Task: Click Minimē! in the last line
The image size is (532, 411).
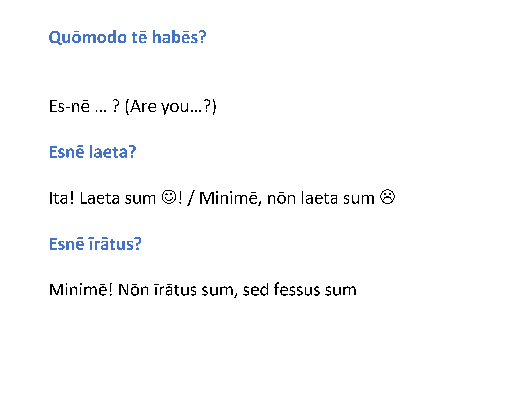Action: click(x=81, y=290)
